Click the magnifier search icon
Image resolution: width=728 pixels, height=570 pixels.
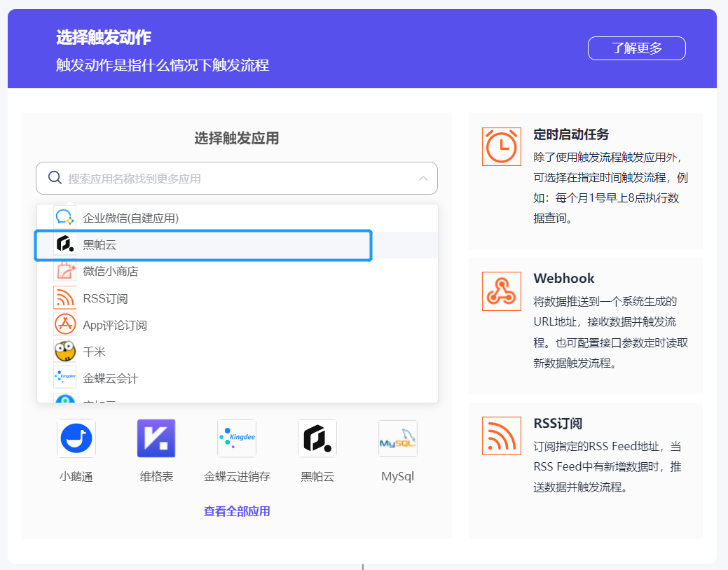coord(55,178)
